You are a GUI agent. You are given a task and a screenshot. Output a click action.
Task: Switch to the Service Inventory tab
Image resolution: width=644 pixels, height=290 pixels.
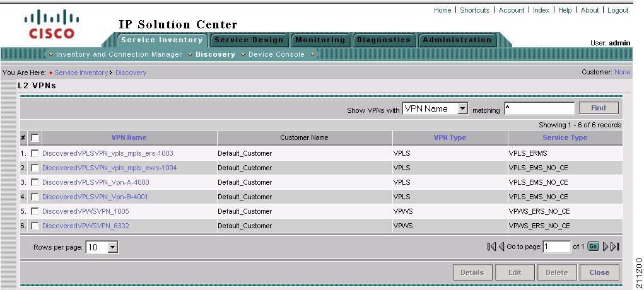pyautogui.click(x=162, y=40)
